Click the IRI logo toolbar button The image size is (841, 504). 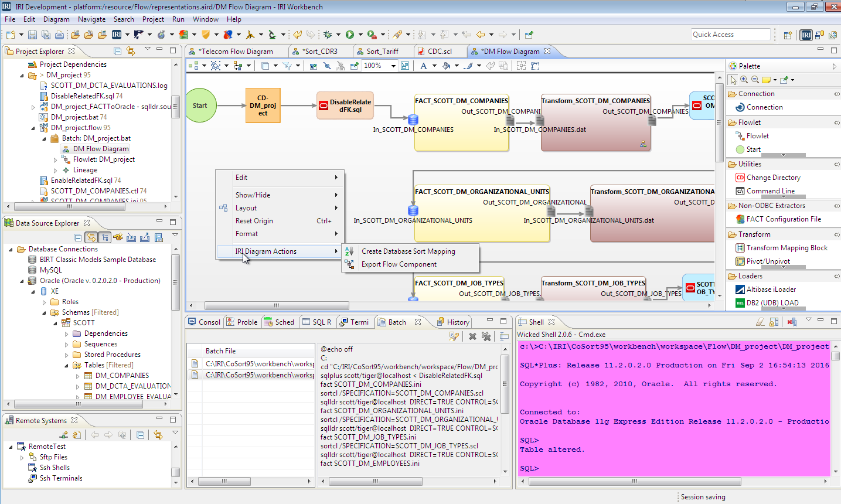(x=117, y=35)
